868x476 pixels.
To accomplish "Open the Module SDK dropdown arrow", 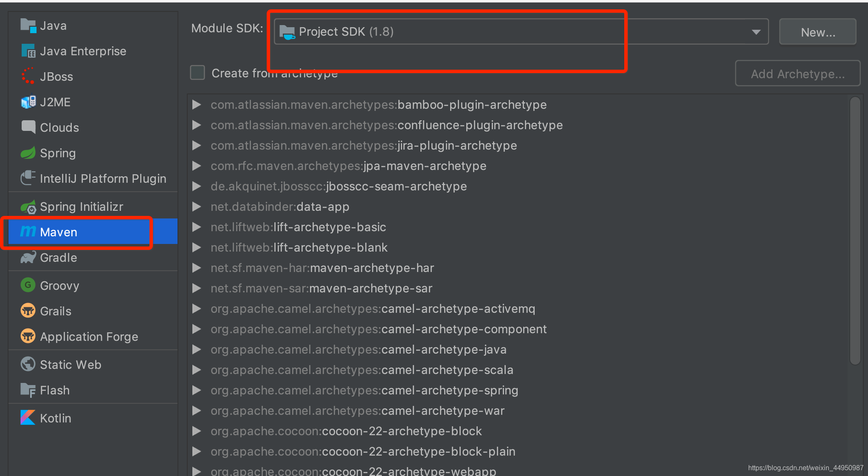I will [x=756, y=32].
